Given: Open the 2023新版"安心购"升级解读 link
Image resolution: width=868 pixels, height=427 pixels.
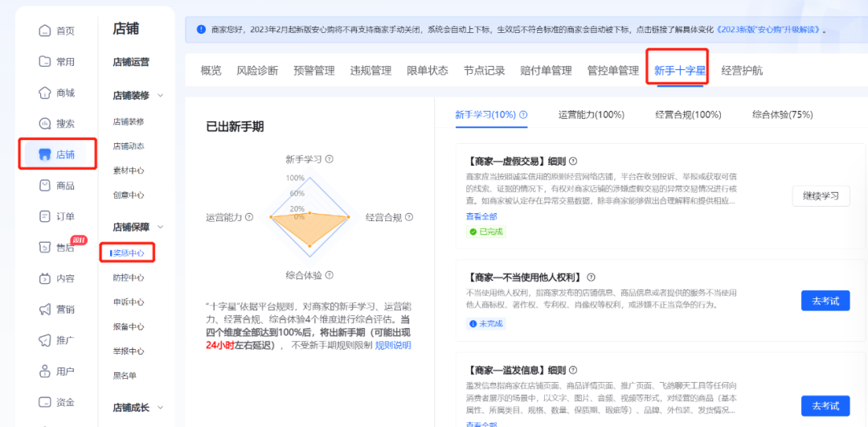Looking at the screenshot, I should [x=768, y=30].
